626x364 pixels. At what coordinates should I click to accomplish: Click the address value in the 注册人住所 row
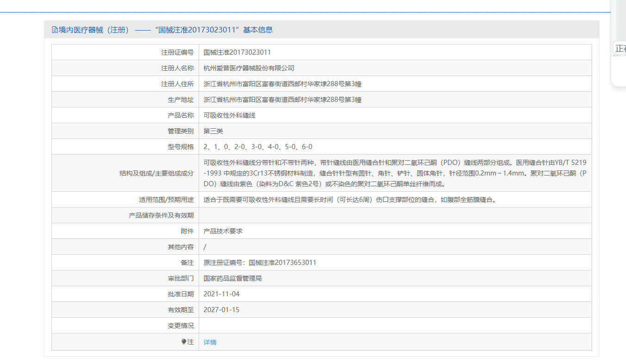tap(282, 84)
